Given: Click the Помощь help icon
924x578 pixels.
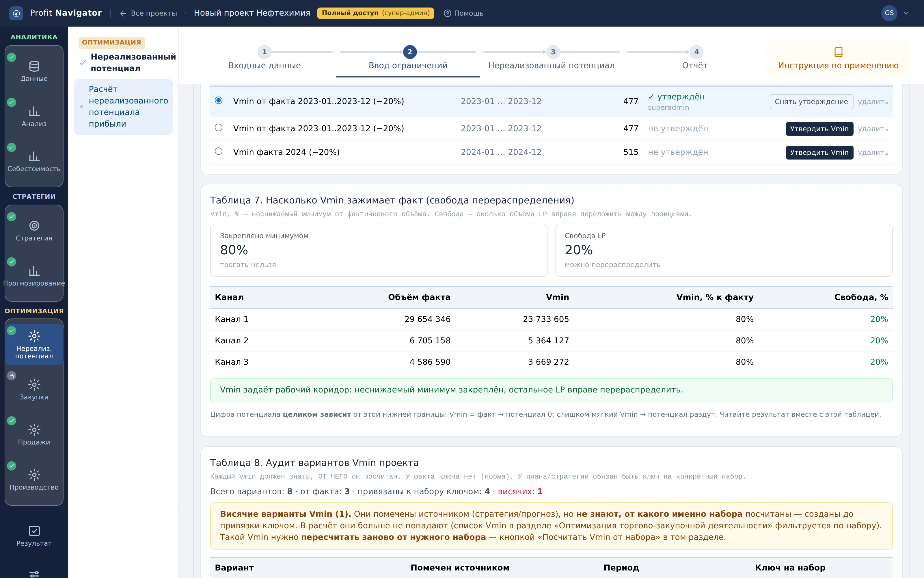Looking at the screenshot, I should 447,13.
